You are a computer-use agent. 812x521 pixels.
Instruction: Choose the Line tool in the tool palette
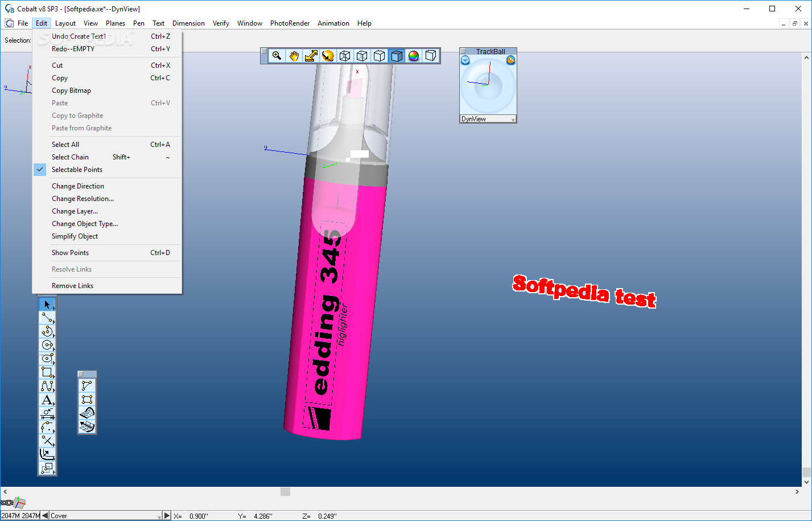[x=47, y=318]
